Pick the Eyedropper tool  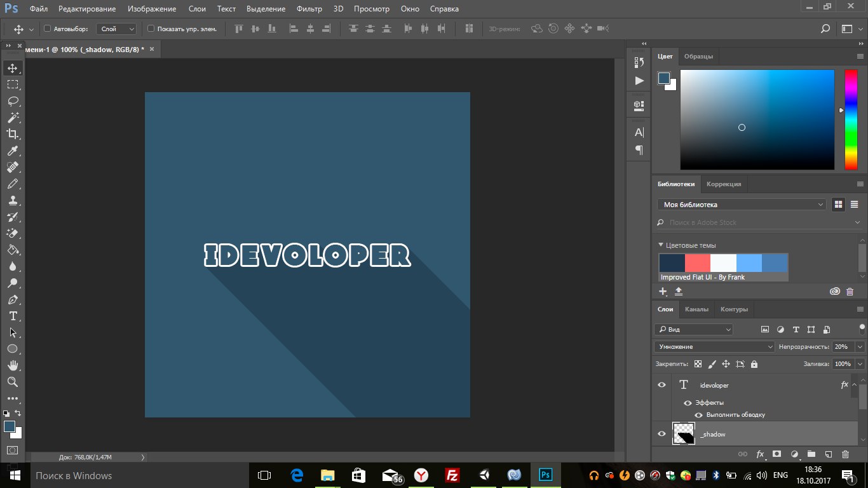(x=12, y=151)
